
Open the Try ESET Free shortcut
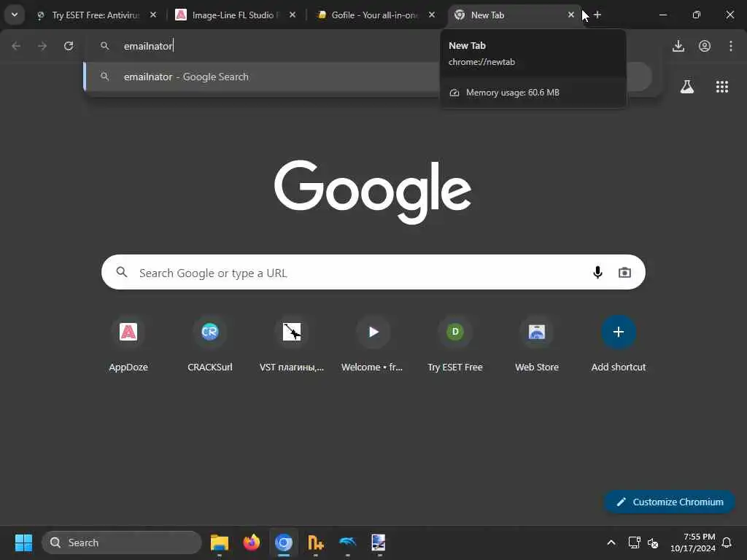point(455,344)
